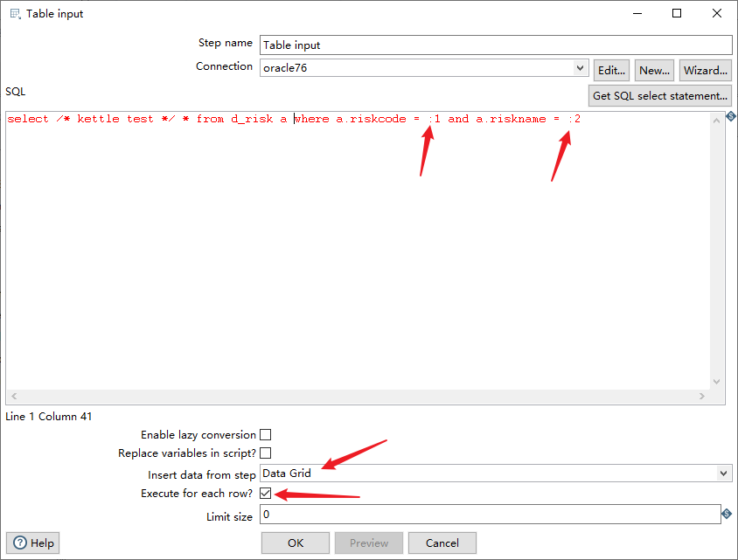Minimize the Table input window
Viewport: 738px width, 560px height.
tap(637, 14)
